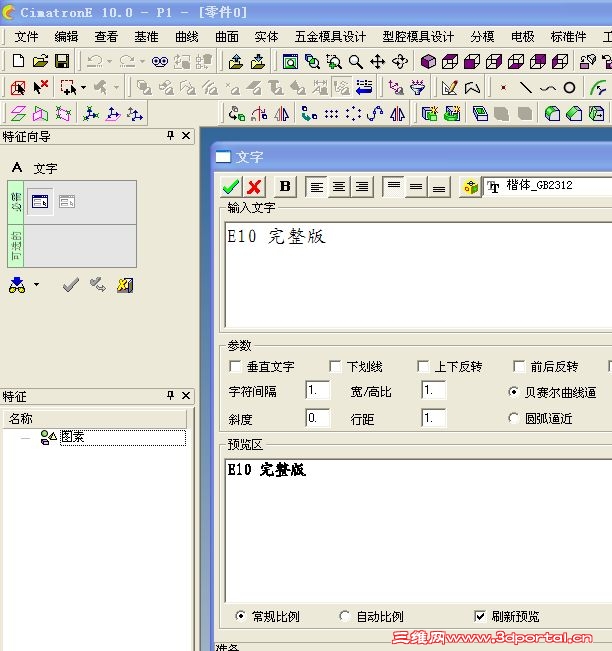Image resolution: width=612 pixels, height=651 pixels.
Task: Click the deselect cursor with red X
Action: pyautogui.click(x=41, y=87)
